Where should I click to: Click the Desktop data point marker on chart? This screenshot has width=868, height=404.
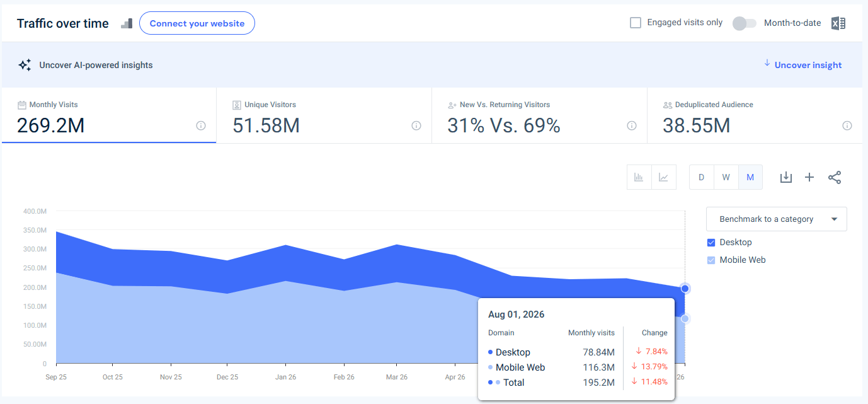click(685, 289)
